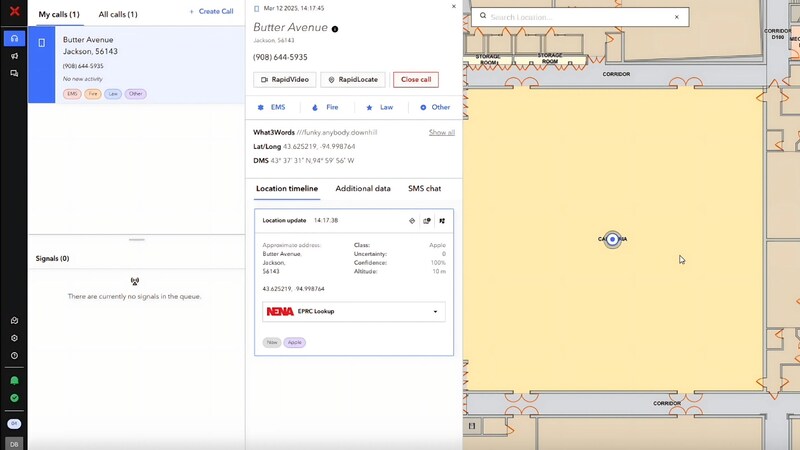Image resolution: width=800 pixels, height=450 pixels.
Task: Open the chat messages sidebar icon
Action: pyautogui.click(x=14, y=73)
